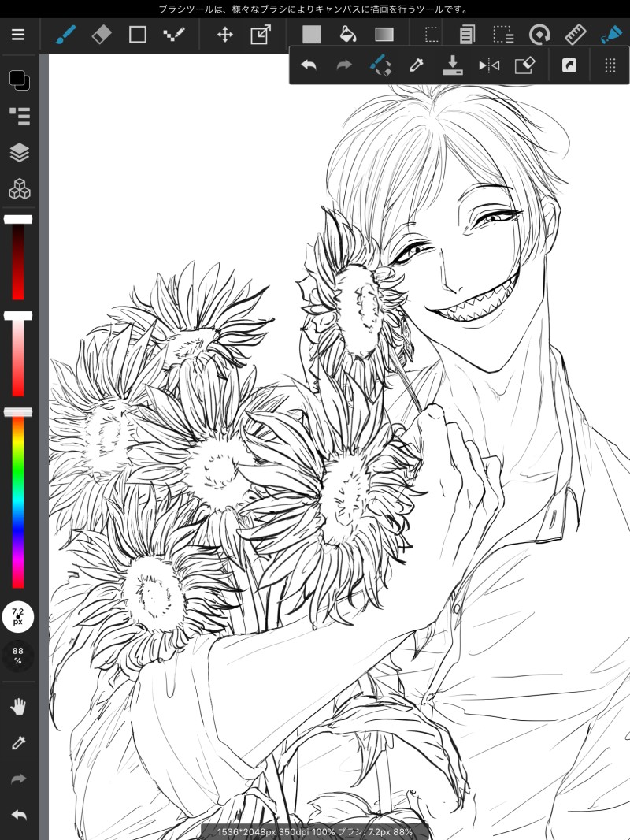Open the foreground/background color swatch
630x840 pixels.
20,80
